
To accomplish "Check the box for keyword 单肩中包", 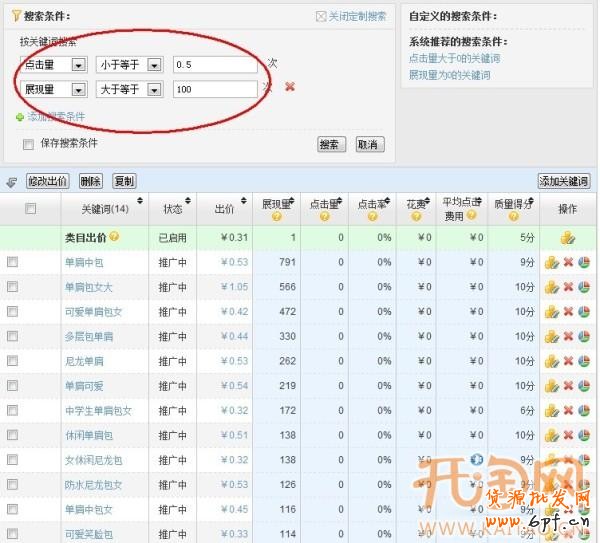I will [x=13, y=262].
